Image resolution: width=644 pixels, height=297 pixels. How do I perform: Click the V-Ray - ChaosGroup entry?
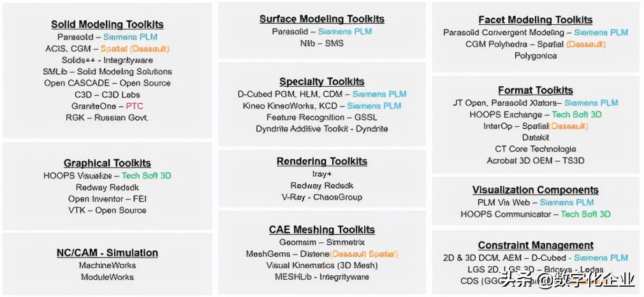pyautogui.click(x=322, y=197)
